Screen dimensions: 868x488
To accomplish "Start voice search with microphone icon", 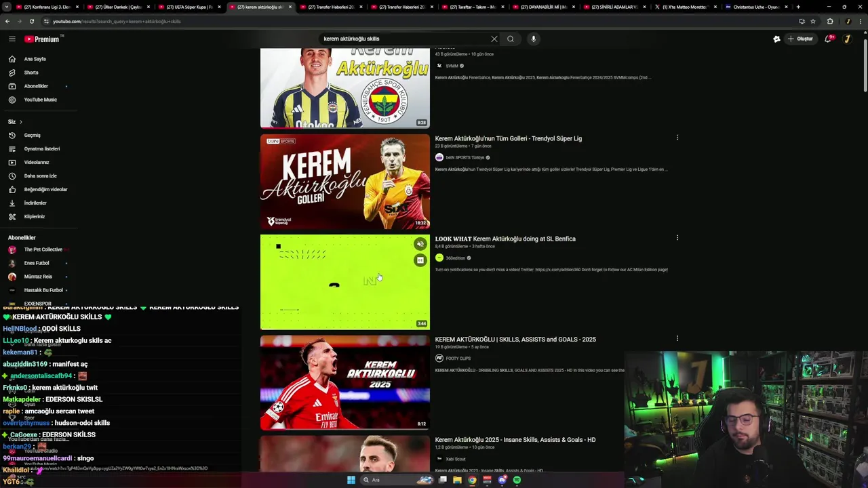I will [x=534, y=39].
